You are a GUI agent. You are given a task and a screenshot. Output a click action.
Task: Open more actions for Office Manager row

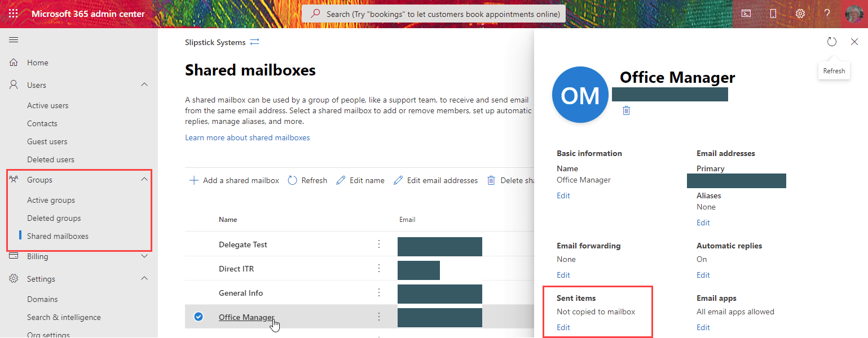(379, 317)
